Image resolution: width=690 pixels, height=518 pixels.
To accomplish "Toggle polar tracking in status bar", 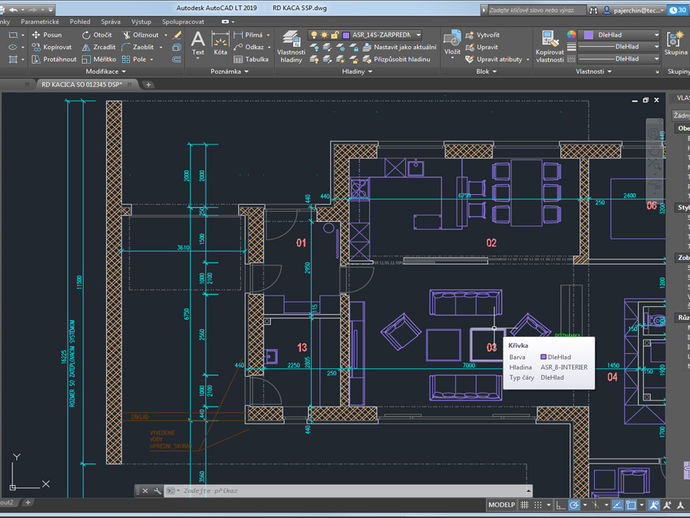I will 574,505.
